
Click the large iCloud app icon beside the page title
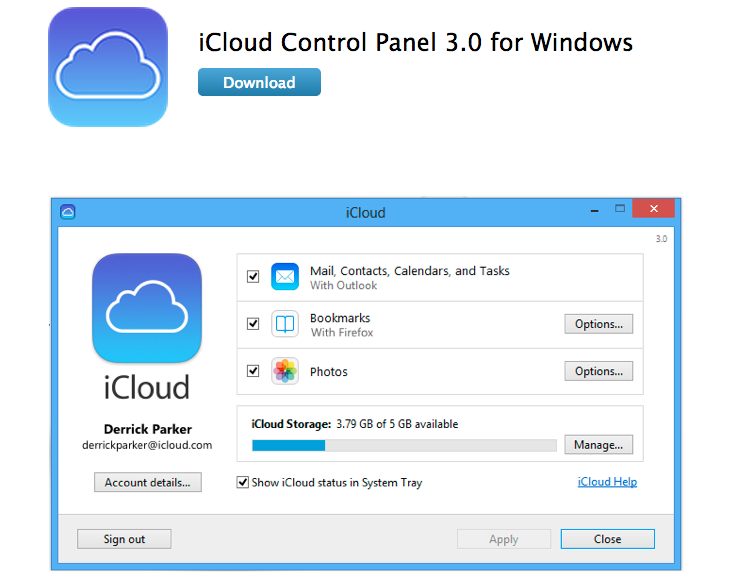(108, 67)
